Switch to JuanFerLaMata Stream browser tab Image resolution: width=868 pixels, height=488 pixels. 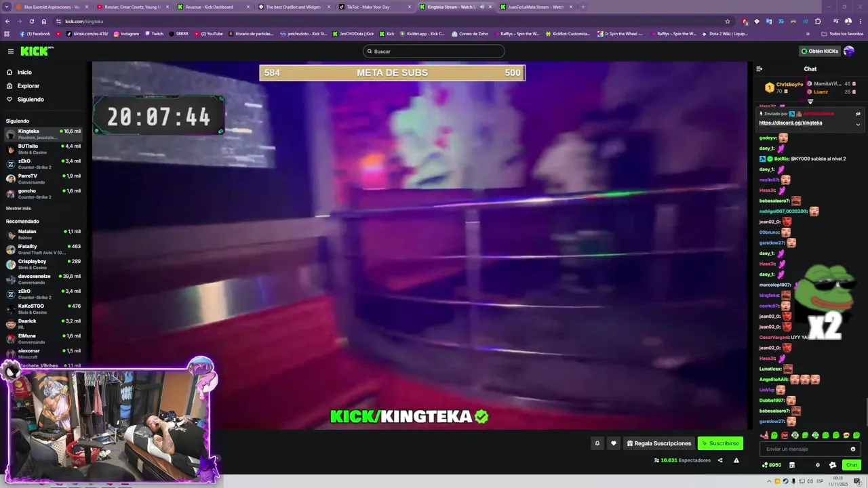point(536,7)
